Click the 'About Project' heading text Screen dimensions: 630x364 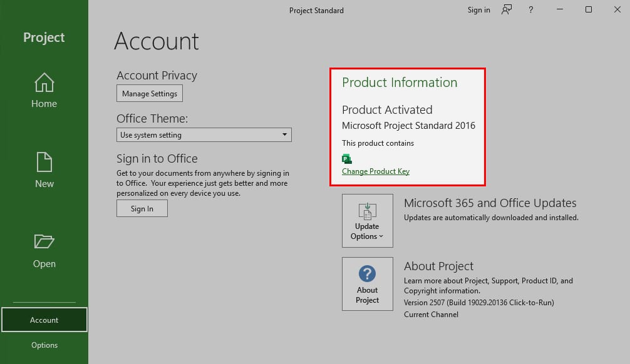pyautogui.click(x=438, y=266)
